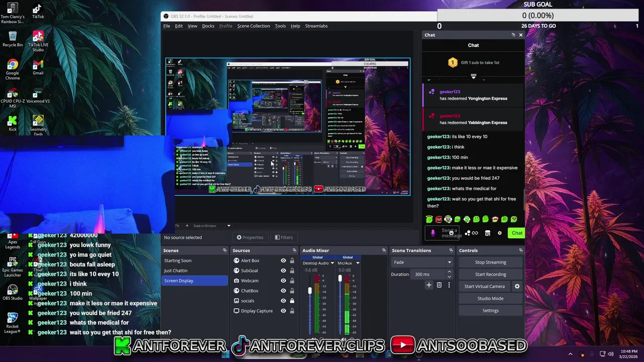Undock the Chat dock panel
Viewport: 644px width, 362px height.
(513, 35)
